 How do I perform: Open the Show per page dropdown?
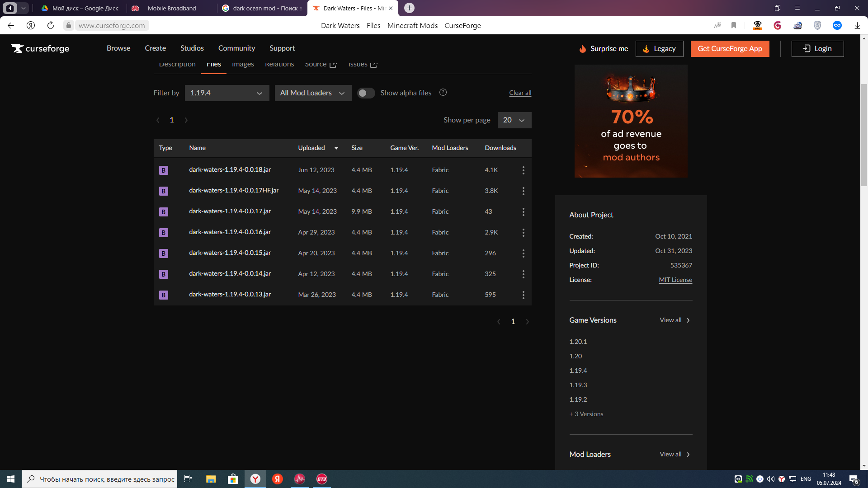coord(514,120)
